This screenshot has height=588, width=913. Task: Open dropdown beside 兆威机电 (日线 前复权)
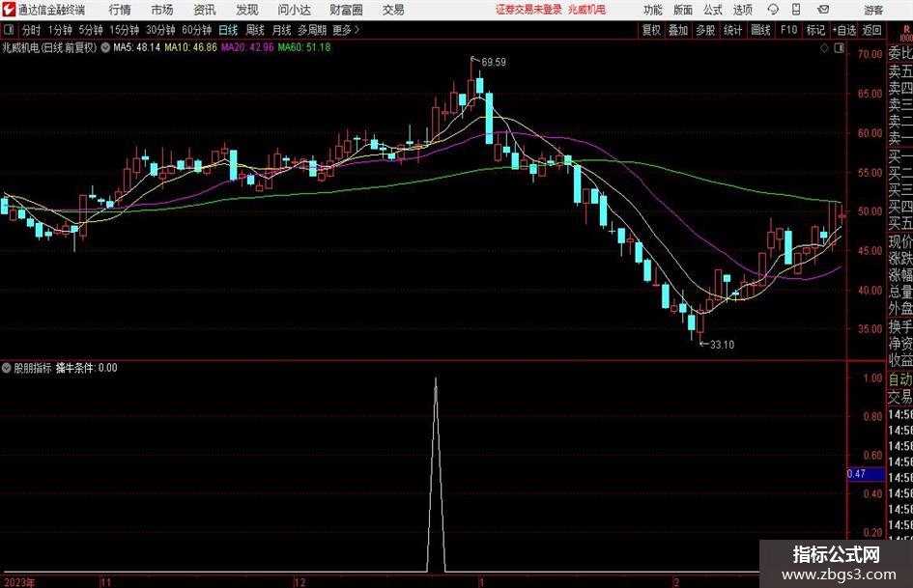(x=105, y=47)
